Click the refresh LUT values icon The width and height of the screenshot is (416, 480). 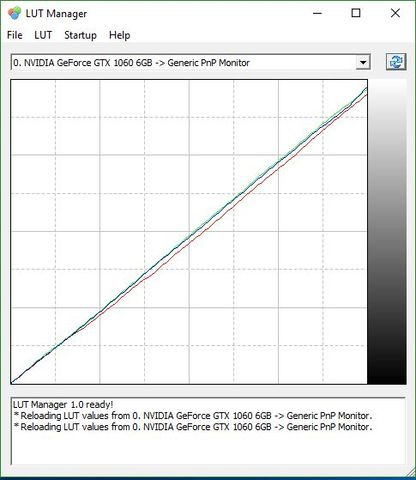[x=396, y=62]
